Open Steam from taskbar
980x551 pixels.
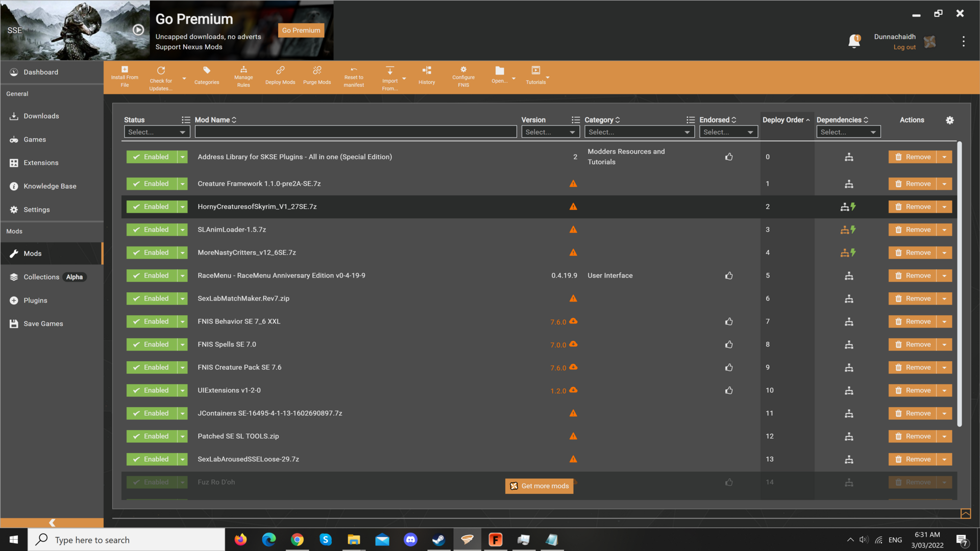pyautogui.click(x=438, y=540)
